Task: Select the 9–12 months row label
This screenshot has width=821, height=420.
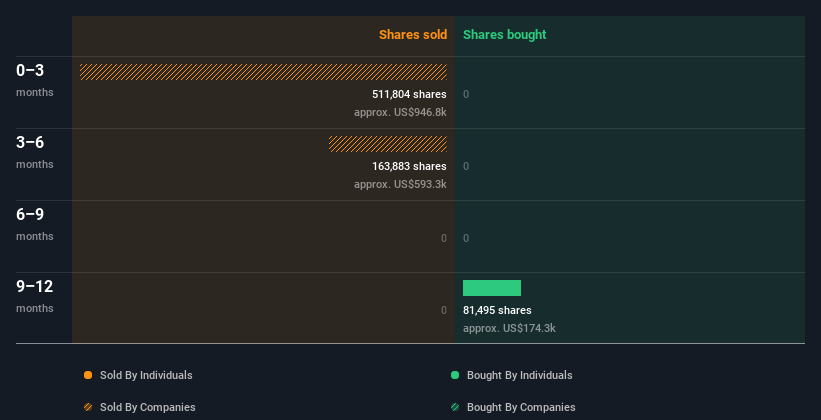Action: 35,296
